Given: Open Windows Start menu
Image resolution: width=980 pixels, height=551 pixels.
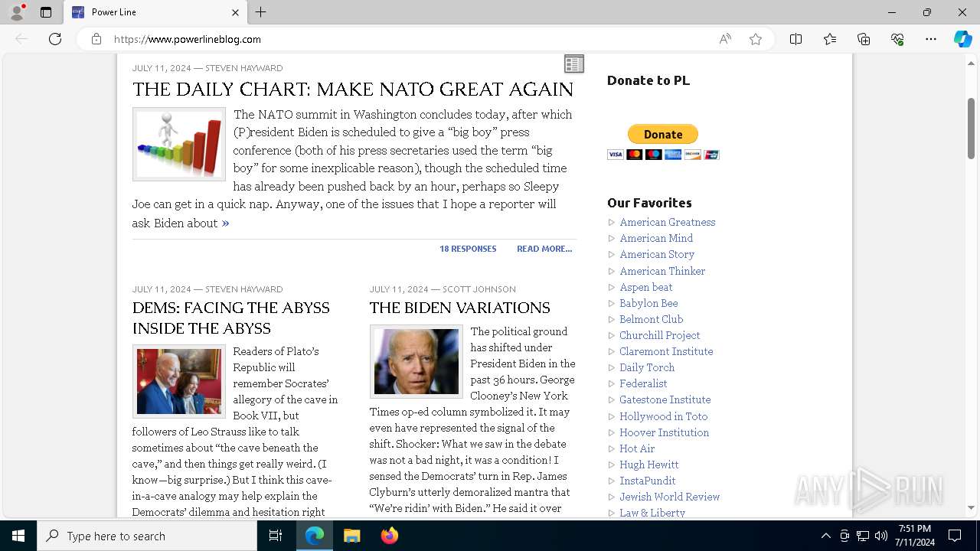Looking at the screenshot, I should coord(18,536).
